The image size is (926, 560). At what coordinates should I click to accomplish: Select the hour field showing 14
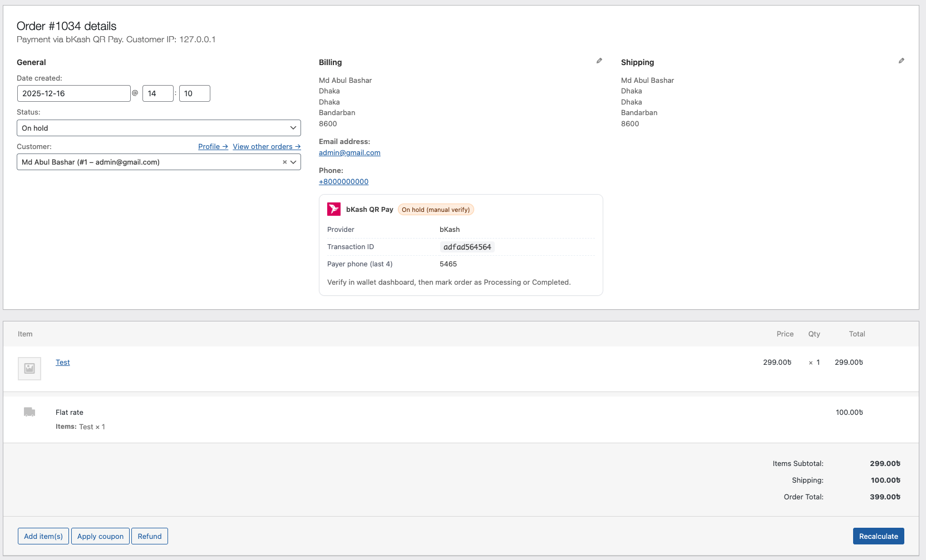(x=157, y=93)
